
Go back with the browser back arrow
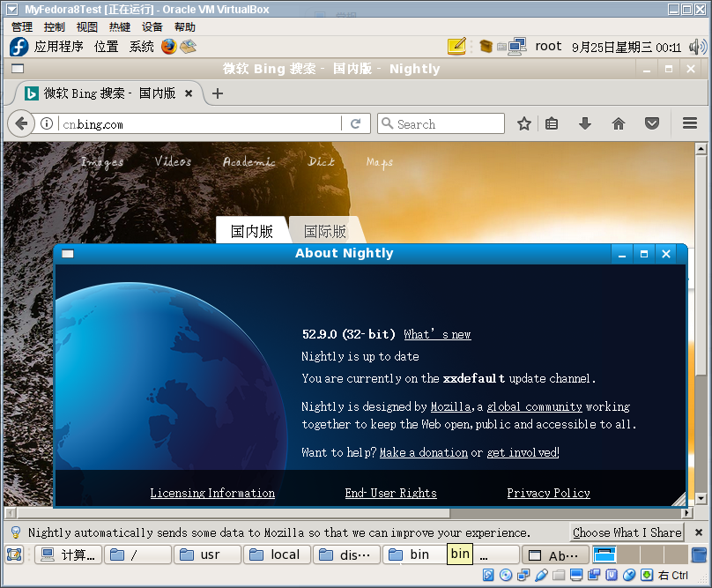21,123
